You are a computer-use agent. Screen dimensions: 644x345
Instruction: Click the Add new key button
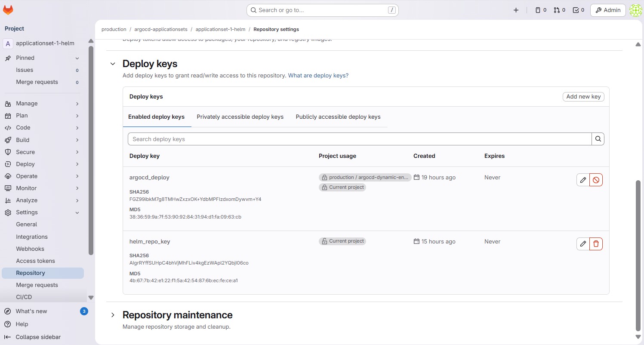[x=583, y=96]
